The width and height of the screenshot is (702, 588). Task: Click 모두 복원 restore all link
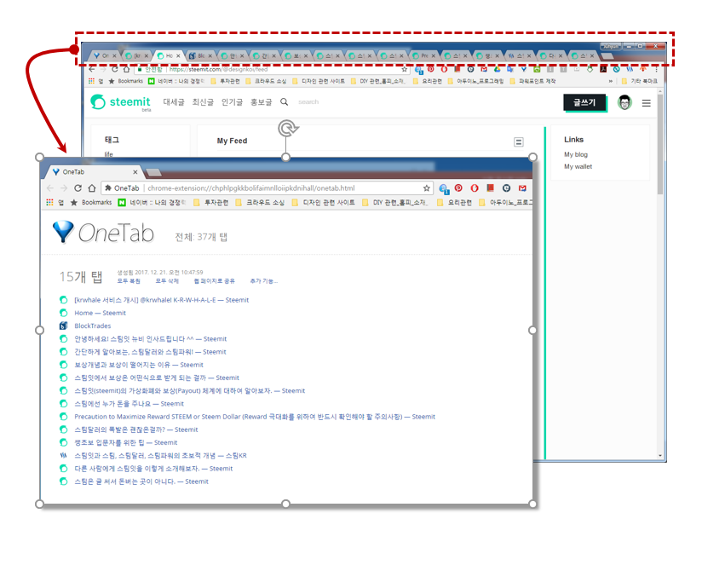129,280
